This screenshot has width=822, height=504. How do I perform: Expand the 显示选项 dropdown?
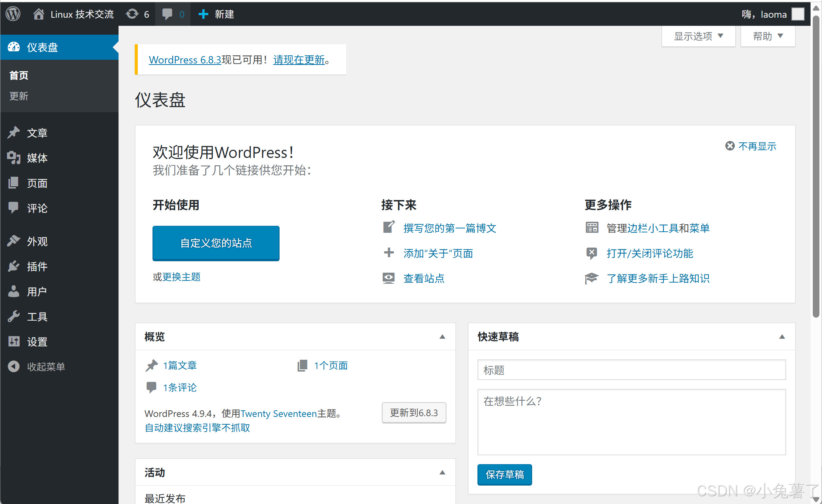[x=698, y=36]
